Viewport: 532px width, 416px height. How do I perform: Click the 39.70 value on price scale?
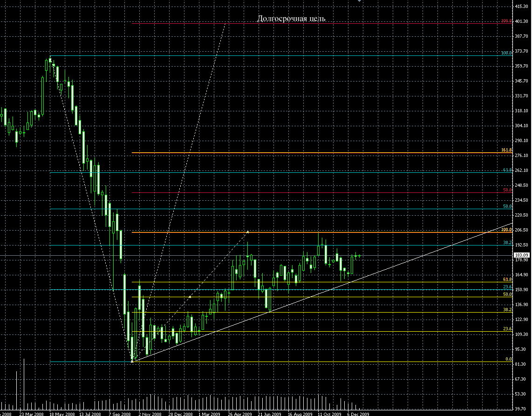coord(521,409)
